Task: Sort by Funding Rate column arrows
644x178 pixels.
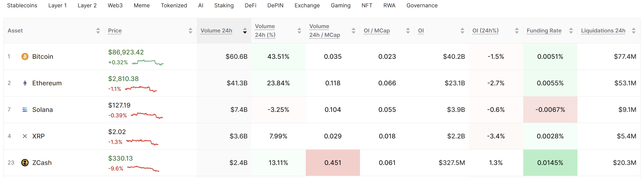Action: click(x=571, y=30)
